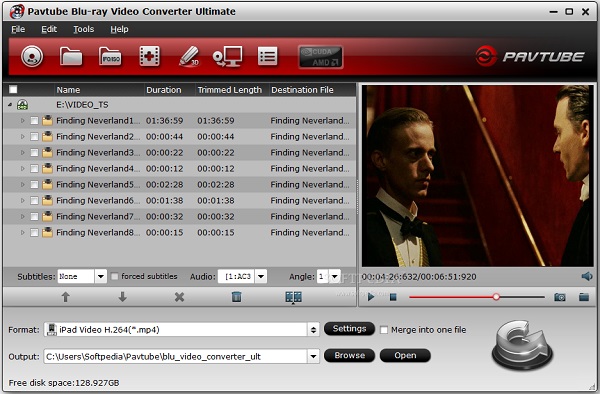Enable Merge into one file

point(384,330)
